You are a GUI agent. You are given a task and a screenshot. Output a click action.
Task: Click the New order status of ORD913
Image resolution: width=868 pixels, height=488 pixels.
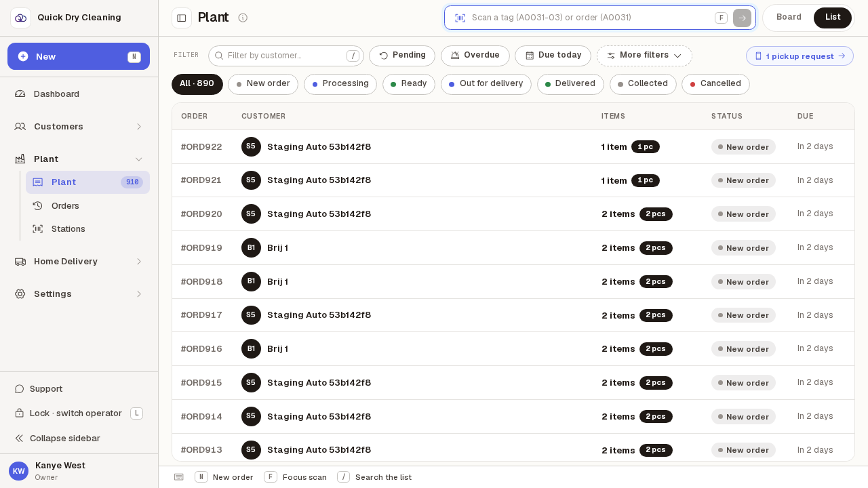click(743, 450)
